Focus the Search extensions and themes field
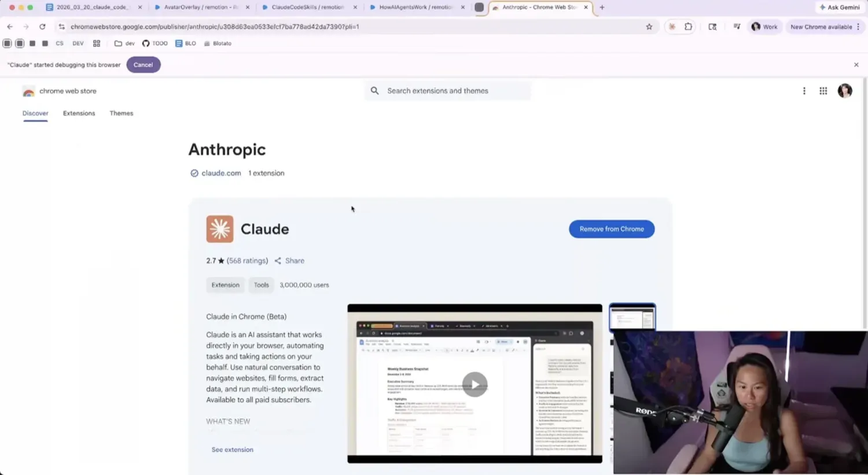Screen dimensions: 868x475 coord(448,91)
